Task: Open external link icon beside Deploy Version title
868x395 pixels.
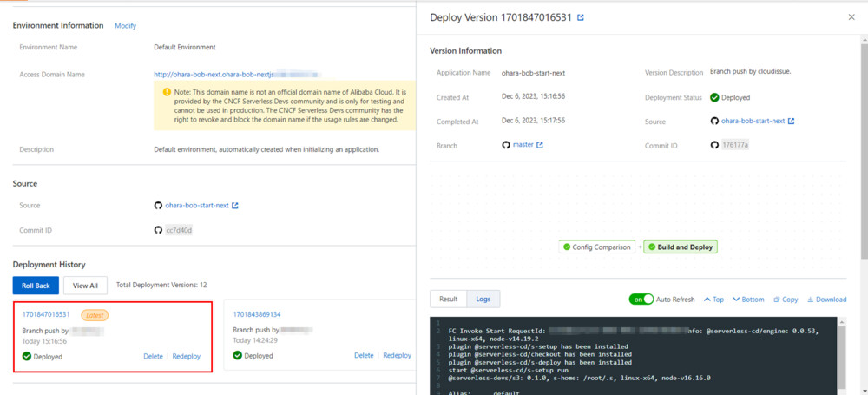Action: (581, 17)
